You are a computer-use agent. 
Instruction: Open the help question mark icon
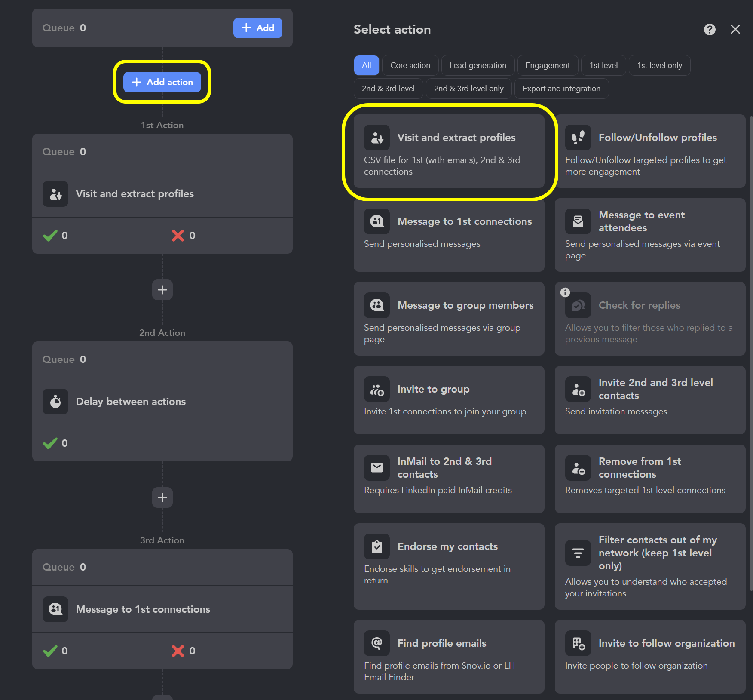(709, 29)
